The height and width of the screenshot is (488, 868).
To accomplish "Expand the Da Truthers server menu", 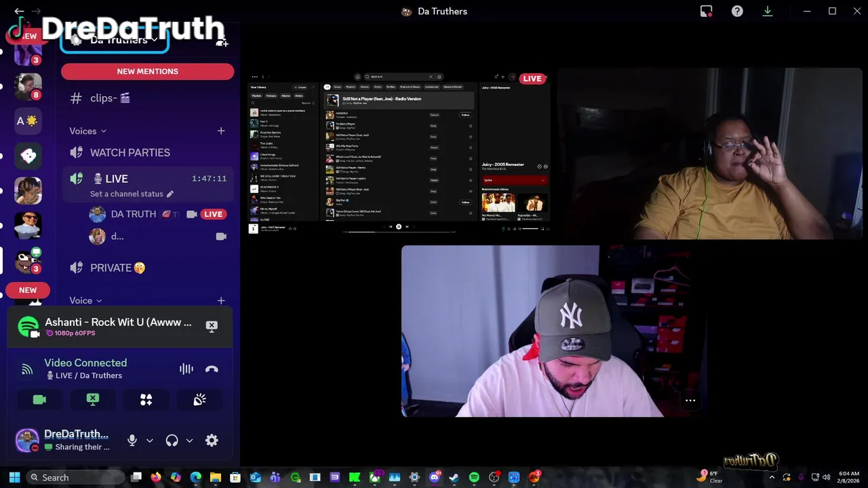I will point(115,40).
